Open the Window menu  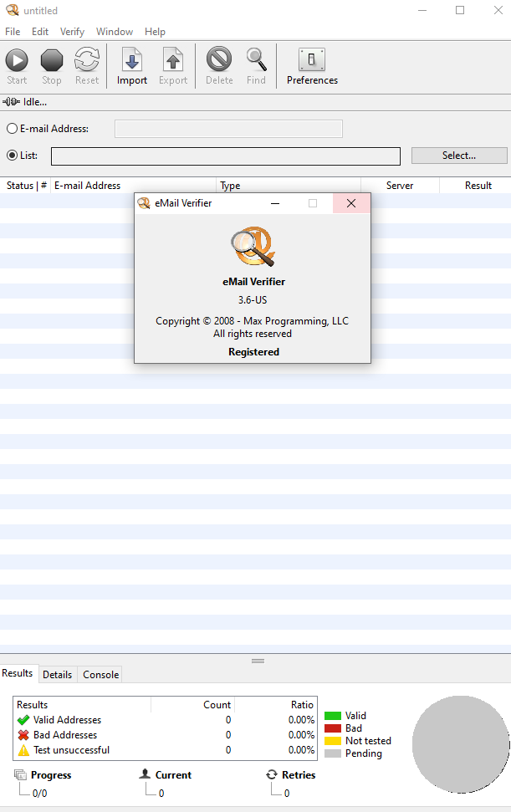(115, 32)
